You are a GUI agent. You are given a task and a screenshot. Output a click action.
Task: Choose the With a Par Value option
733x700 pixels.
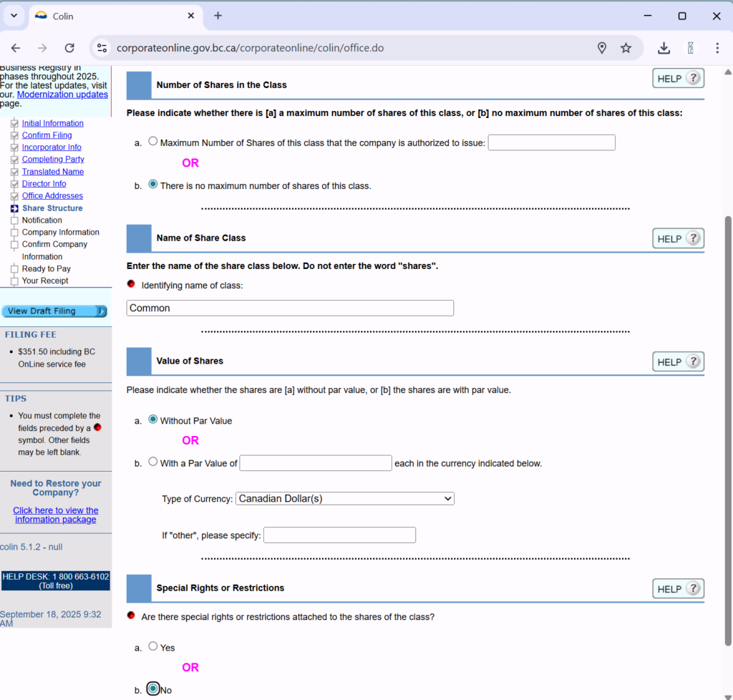coord(152,462)
